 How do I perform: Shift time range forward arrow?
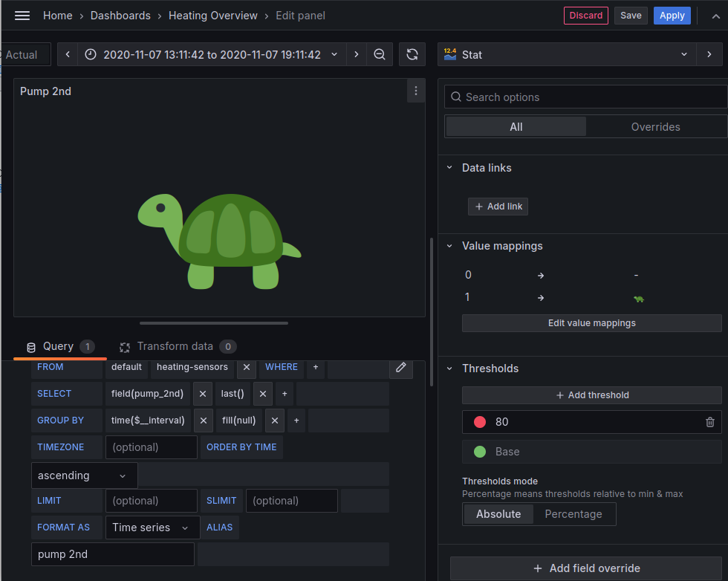pos(356,54)
